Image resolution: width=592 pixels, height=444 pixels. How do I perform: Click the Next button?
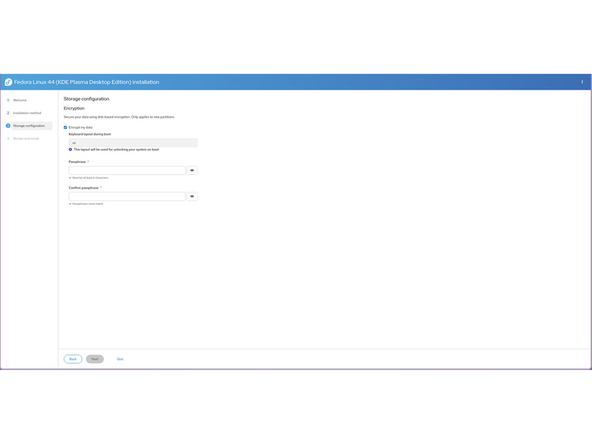95,359
